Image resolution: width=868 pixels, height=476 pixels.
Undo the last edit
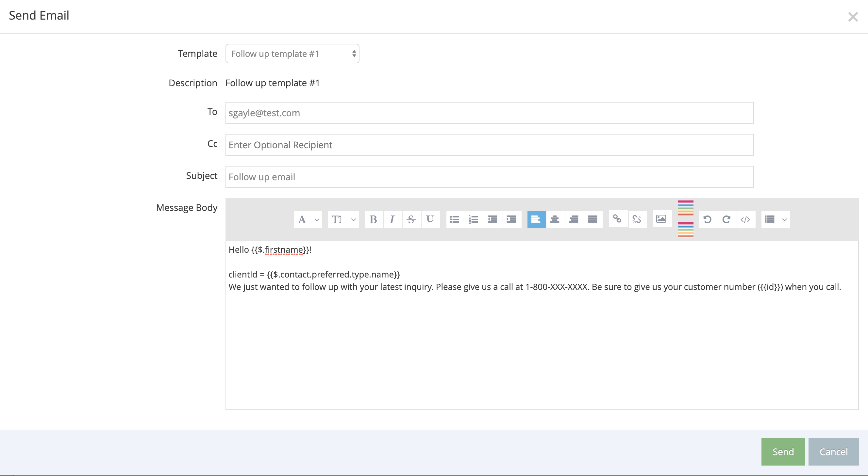pyautogui.click(x=707, y=219)
